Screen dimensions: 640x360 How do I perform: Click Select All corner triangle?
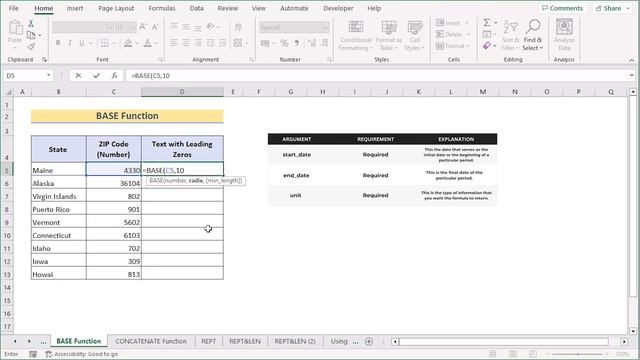coord(8,92)
